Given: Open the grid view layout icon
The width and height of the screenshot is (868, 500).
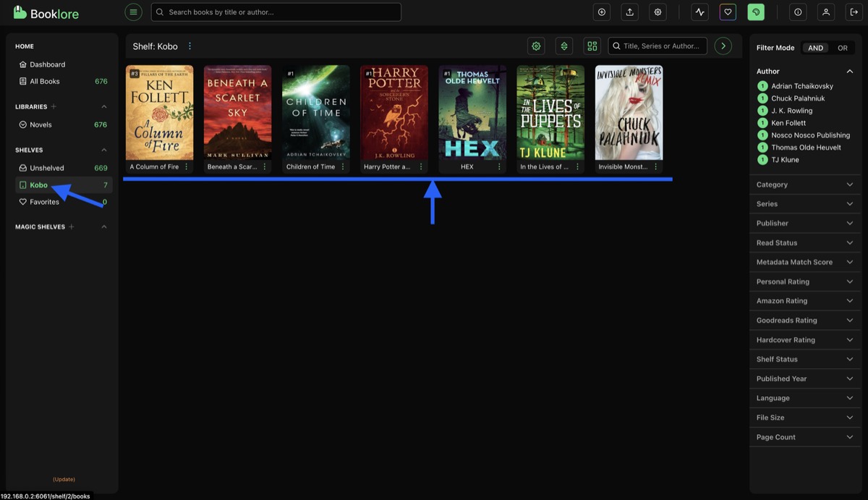Looking at the screenshot, I should [x=592, y=45].
